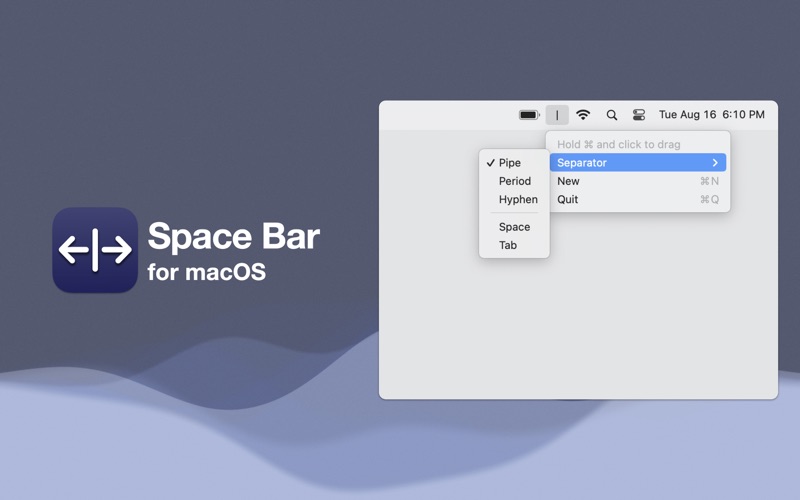Click the date and time in menu bar

point(712,114)
